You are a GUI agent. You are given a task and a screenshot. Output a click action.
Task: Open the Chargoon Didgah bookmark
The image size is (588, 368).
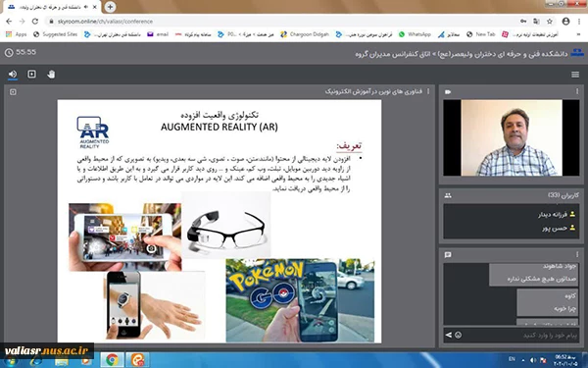tap(305, 34)
